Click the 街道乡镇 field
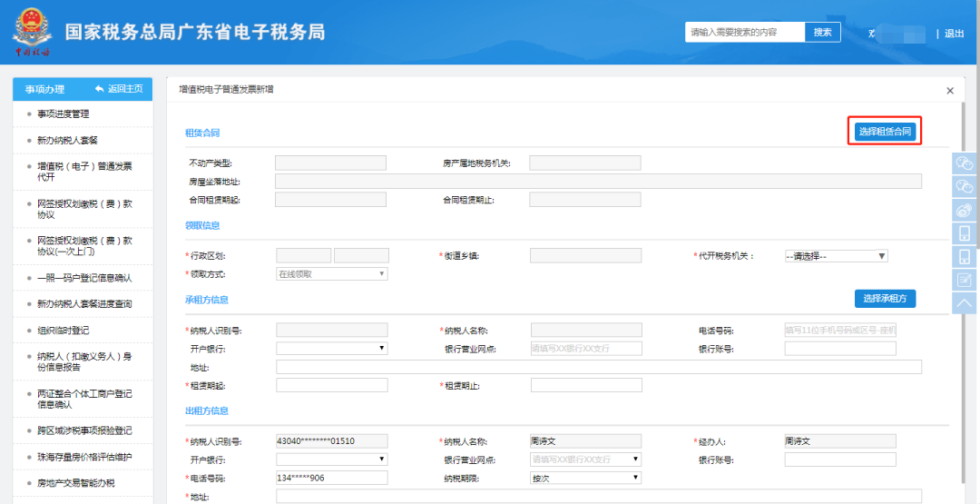Image resolution: width=980 pixels, height=504 pixels. pyautogui.click(x=585, y=256)
